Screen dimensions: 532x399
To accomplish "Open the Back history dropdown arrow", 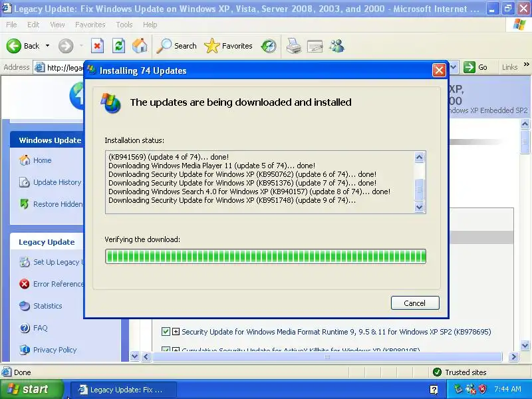I will (x=47, y=46).
